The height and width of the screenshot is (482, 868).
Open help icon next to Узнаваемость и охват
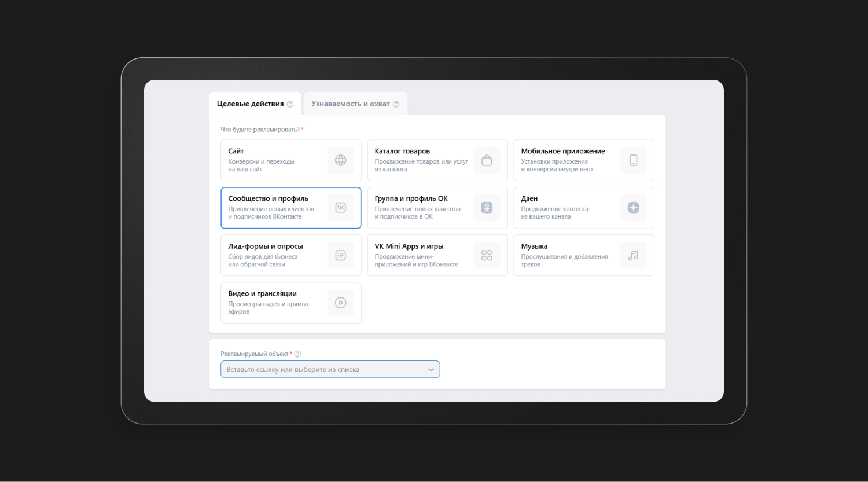click(396, 104)
